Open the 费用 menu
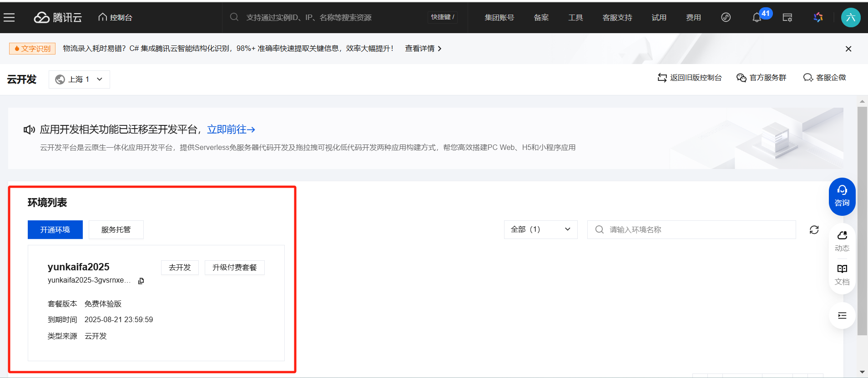The height and width of the screenshot is (378, 868). [693, 17]
